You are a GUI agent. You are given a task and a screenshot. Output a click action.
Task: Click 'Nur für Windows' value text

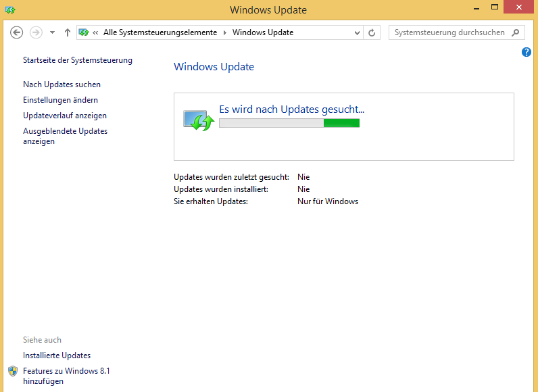point(328,201)
